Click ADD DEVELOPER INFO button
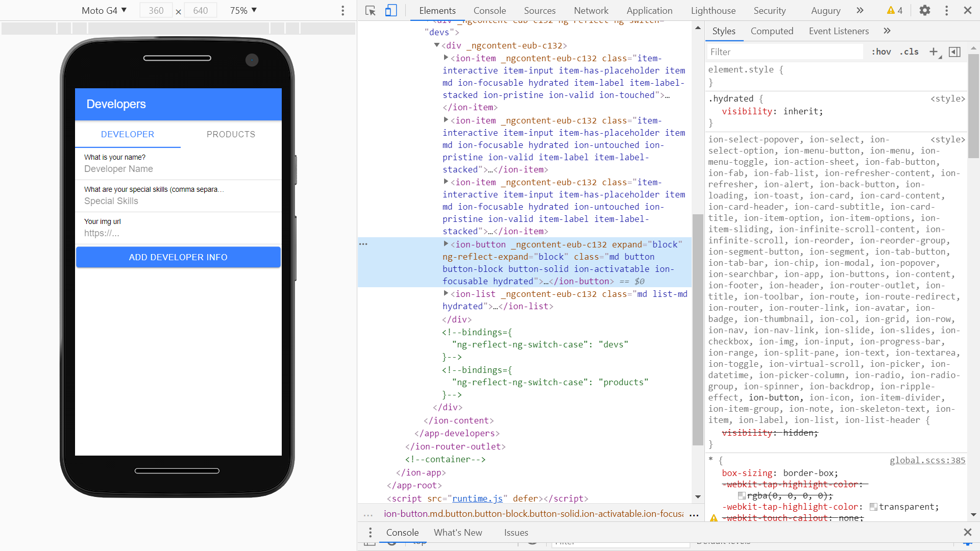Screen dimensions: 980x551 [178, 257]
